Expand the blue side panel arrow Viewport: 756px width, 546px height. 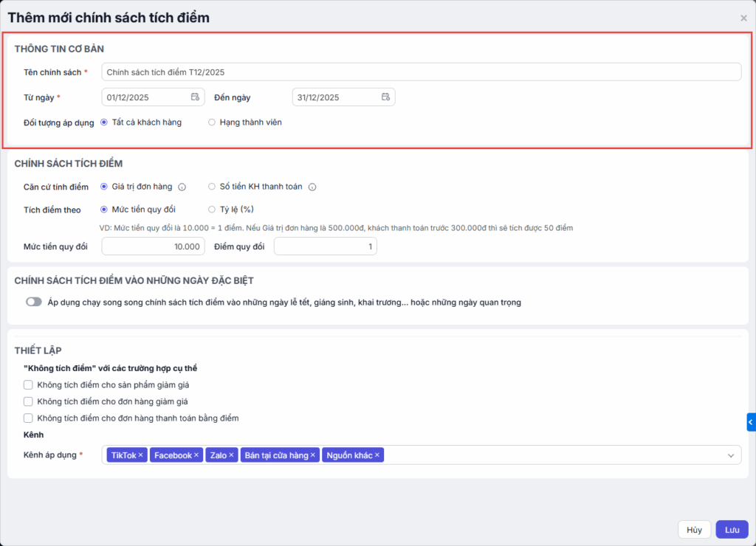751,422
